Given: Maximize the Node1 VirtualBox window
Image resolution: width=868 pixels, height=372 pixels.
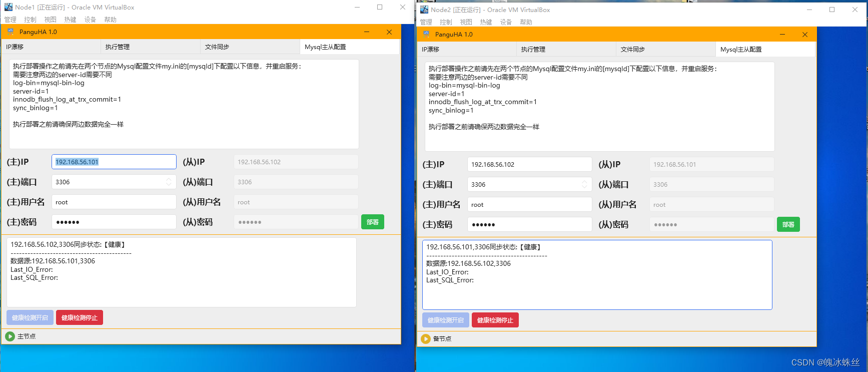Looking at the screenshot, I should 380,7.
